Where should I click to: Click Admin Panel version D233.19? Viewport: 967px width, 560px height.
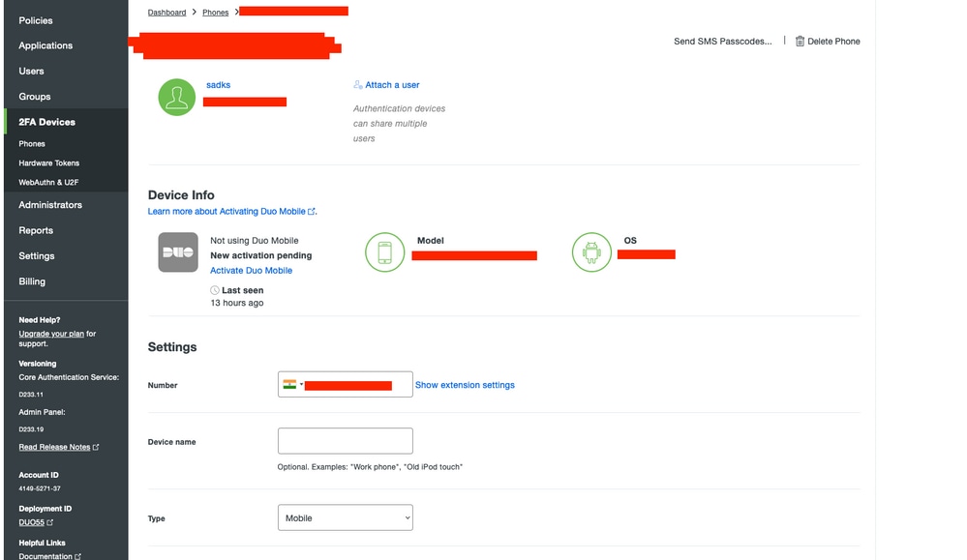(x=31, y=429)
